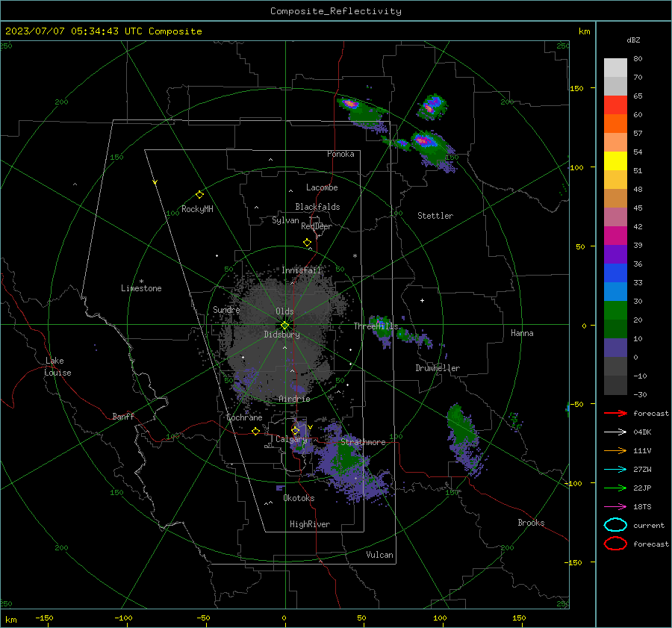Click the Composite_Reflectivity title
Viewport: 672px width, 628px height.
click(x=336, y=11)
